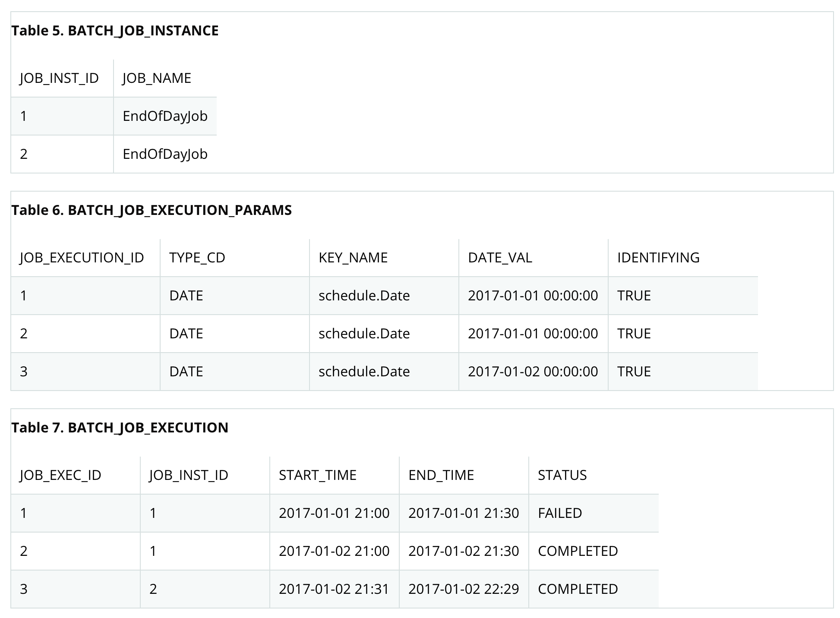Select the FAILED status cell
The width and height of the screenshot is (840, 618).
click(560, 513)
